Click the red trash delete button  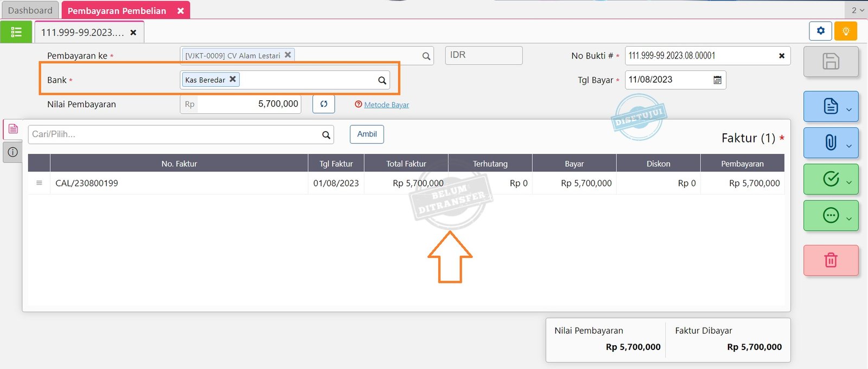coord(831,260)
